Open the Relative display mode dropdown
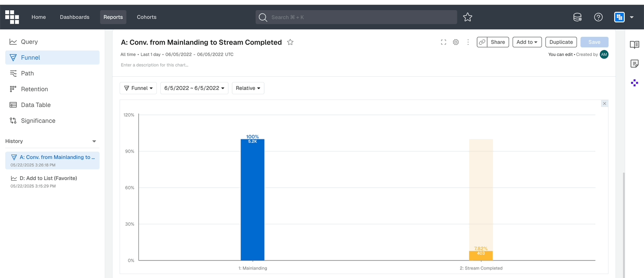Image resolution: width=644 pixels, height=278 pixels. pos(248,88)
